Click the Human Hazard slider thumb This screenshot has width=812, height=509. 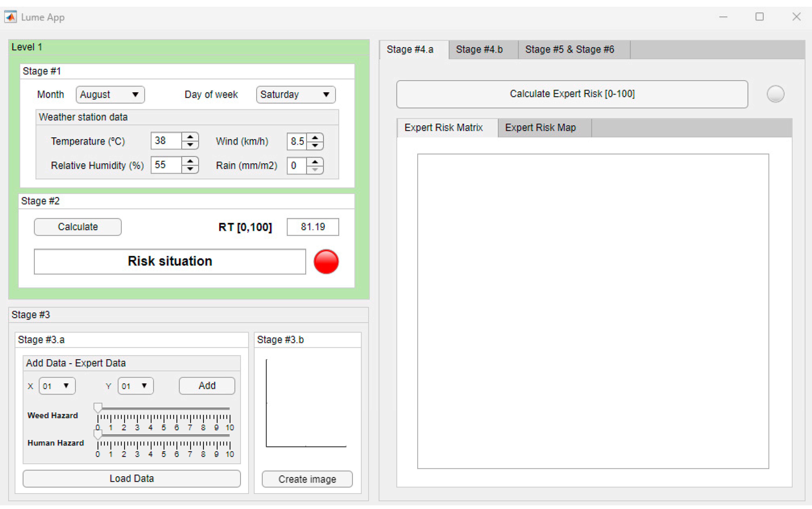98,435
